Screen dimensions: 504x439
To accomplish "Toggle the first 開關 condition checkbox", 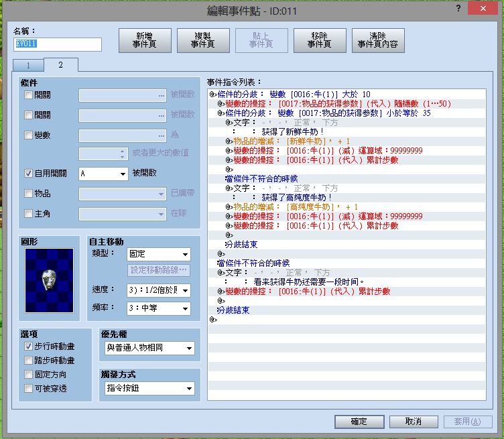I will point(28,95).
